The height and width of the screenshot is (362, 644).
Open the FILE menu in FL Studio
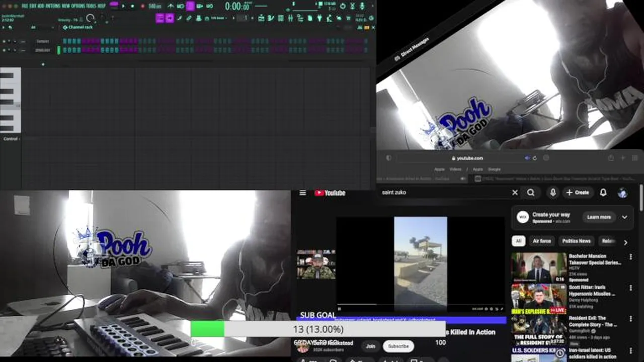click(x=25, y=6)
